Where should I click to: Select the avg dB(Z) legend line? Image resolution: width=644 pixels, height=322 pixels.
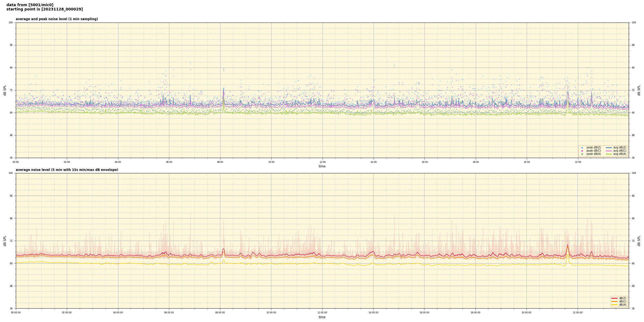tap(609, 148)
